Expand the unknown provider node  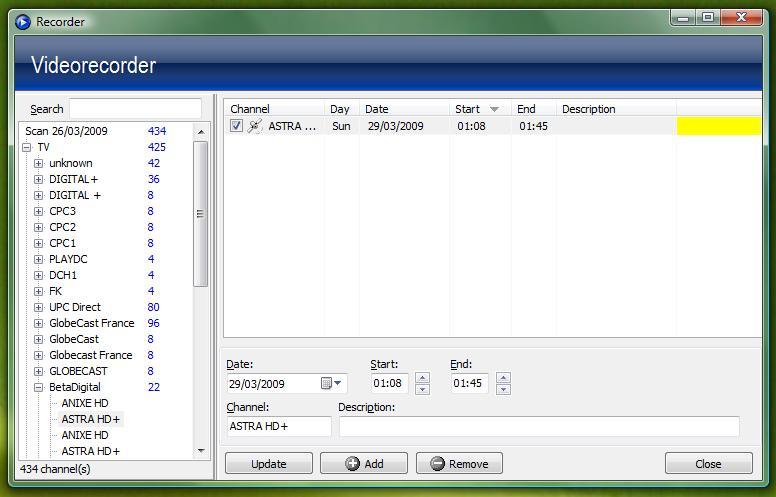[x=39, y=163]
